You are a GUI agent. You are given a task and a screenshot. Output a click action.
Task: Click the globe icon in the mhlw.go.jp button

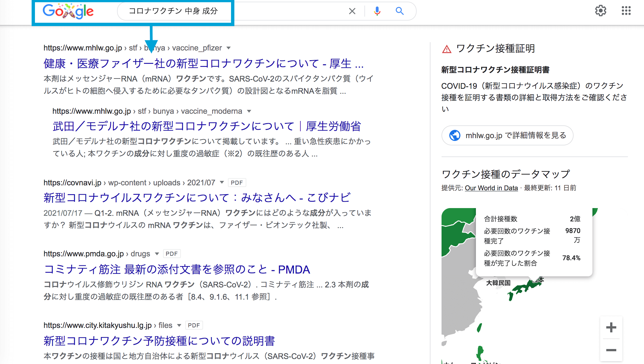455,135
